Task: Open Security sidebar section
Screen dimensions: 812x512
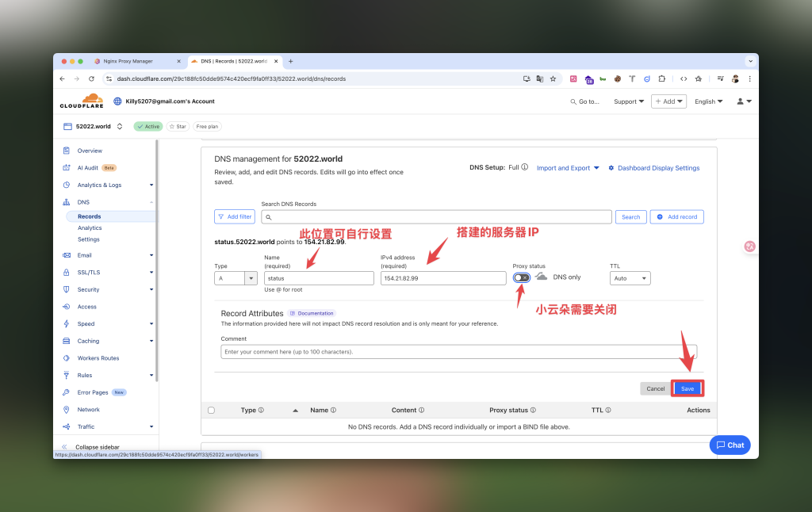Action: tap(88, 289)
